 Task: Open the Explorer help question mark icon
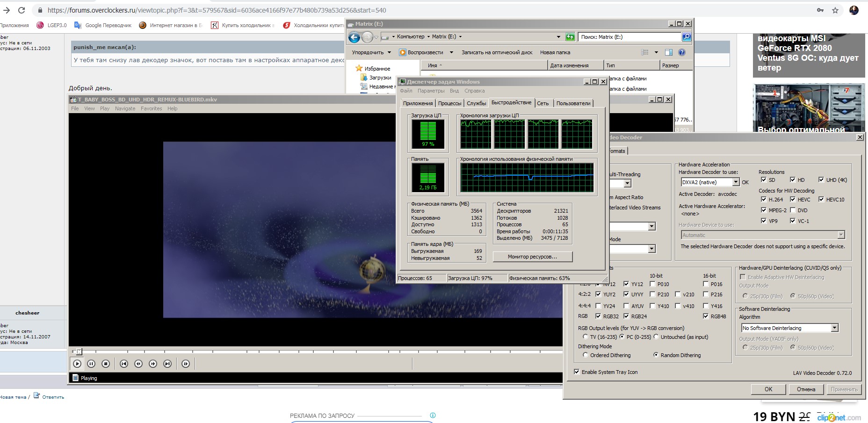pos(682,52)
